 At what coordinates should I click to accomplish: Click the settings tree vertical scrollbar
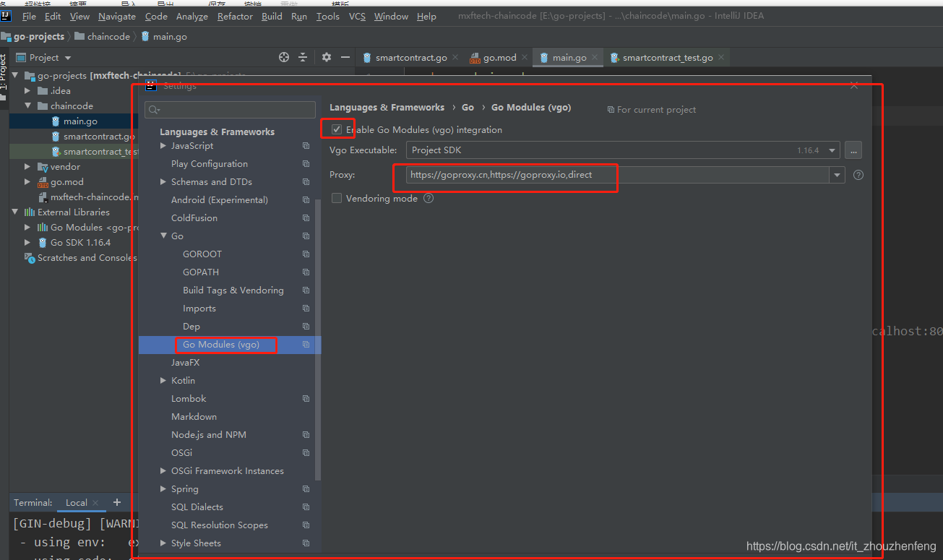click(318, 340)
